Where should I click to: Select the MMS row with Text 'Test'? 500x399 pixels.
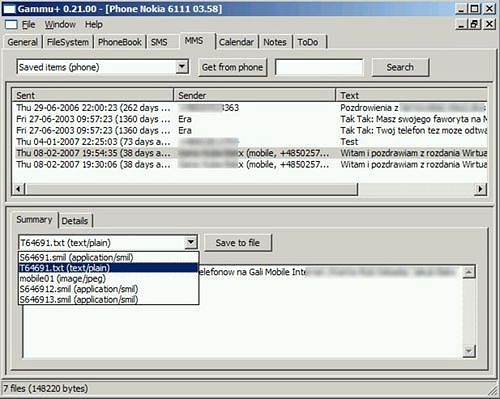click(251, 142)
